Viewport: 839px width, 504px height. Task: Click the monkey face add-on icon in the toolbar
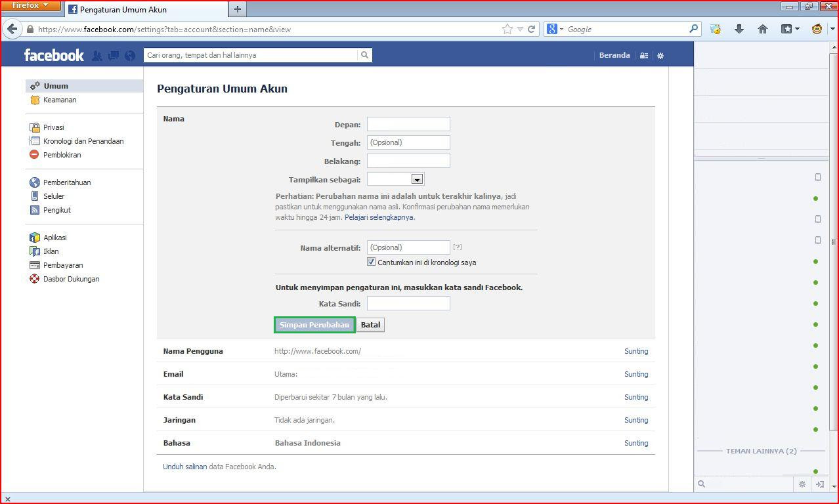(817, 29)
